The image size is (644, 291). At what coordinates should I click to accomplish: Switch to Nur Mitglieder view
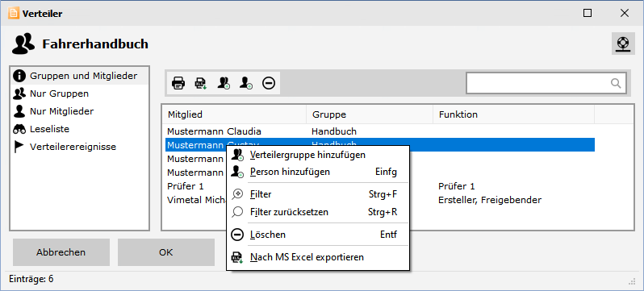click(79, 111)
